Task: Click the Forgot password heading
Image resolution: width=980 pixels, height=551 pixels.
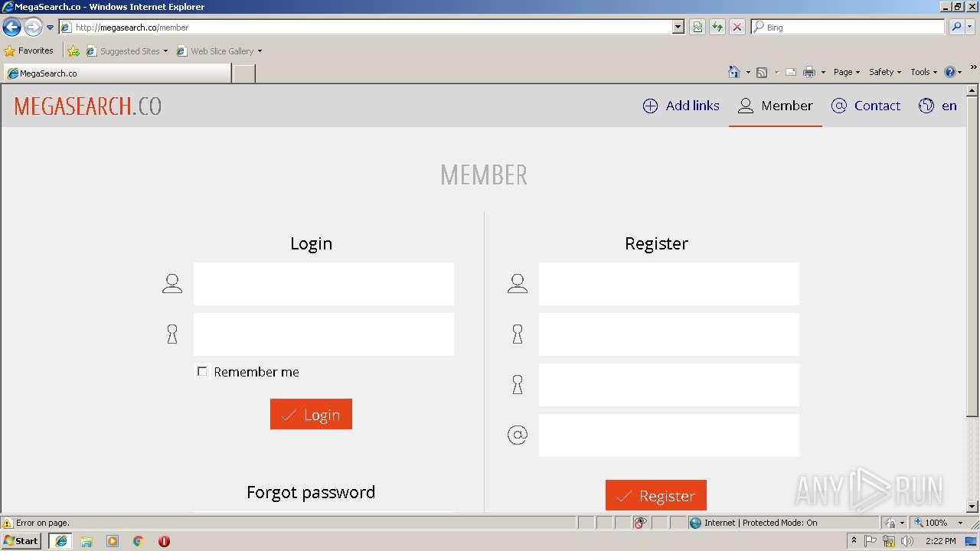Action: [x=311, y=492]
